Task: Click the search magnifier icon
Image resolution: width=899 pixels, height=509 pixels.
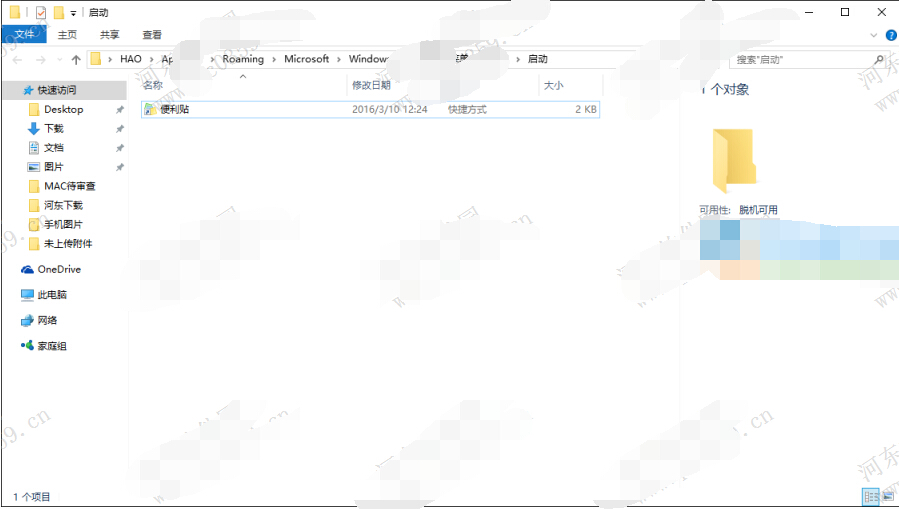Action: tap(880, 59)
